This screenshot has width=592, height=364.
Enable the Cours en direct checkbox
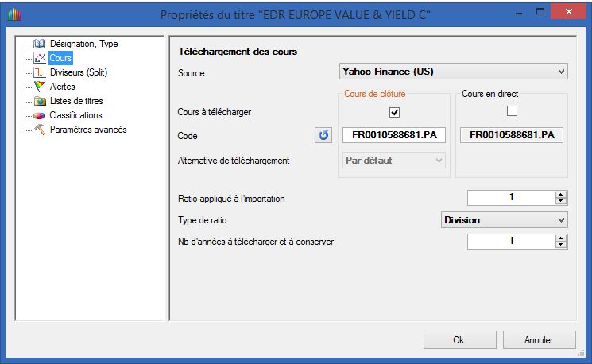[512, 111]
